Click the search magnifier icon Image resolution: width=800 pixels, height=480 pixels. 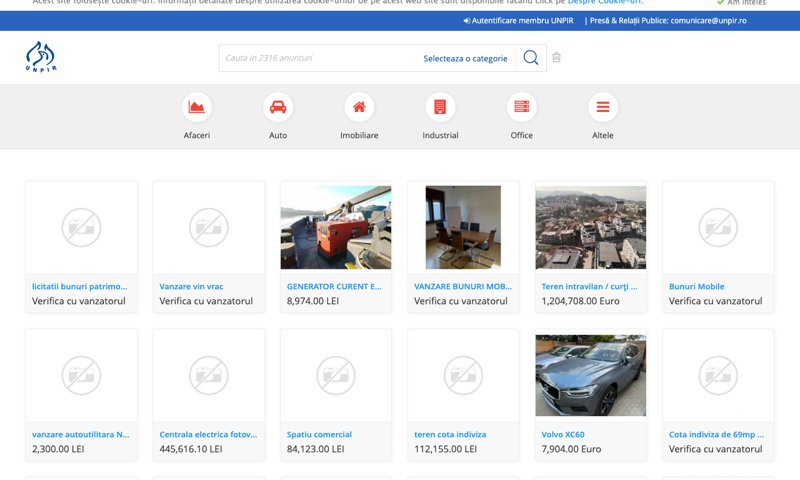click(x=531, y=58)
